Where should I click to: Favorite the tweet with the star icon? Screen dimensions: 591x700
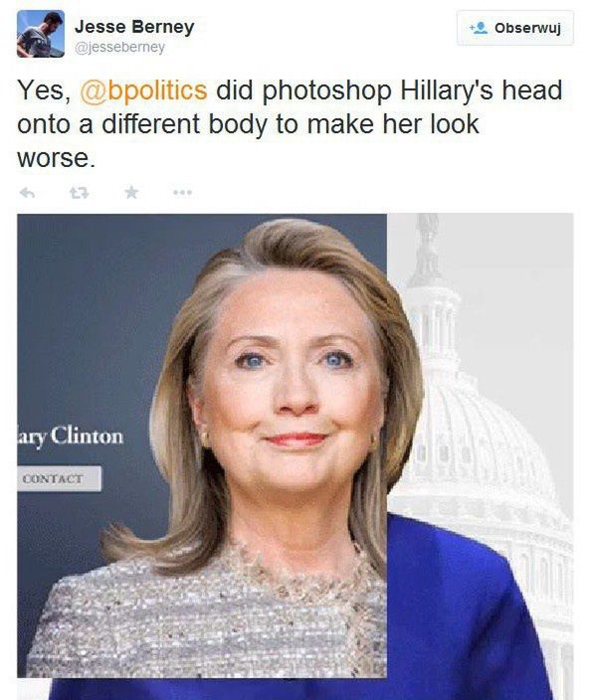click(x=131, y=193)
